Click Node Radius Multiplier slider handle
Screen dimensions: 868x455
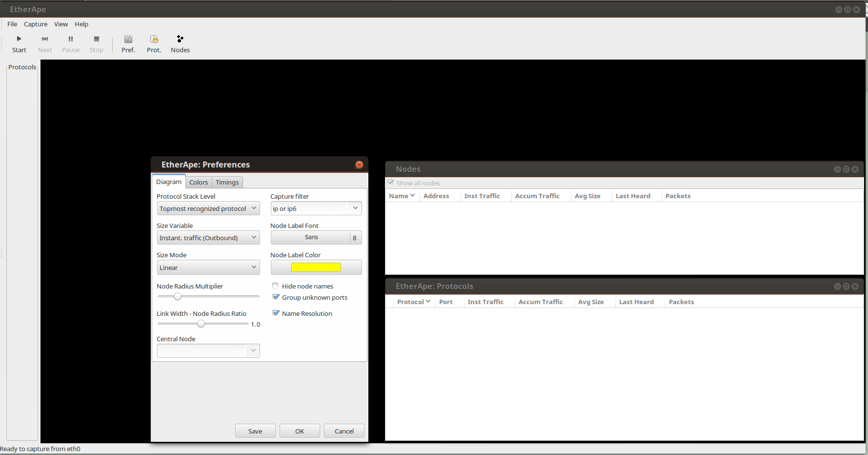point(178,296)
